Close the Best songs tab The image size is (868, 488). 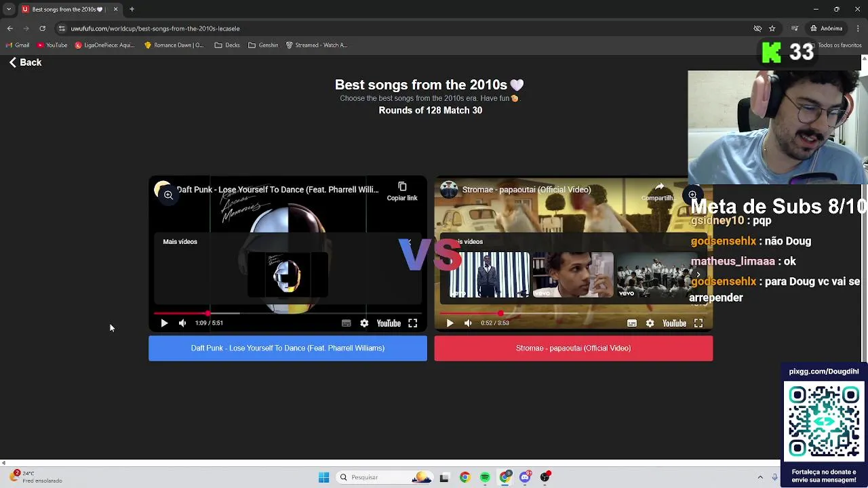tap(115, 9)
